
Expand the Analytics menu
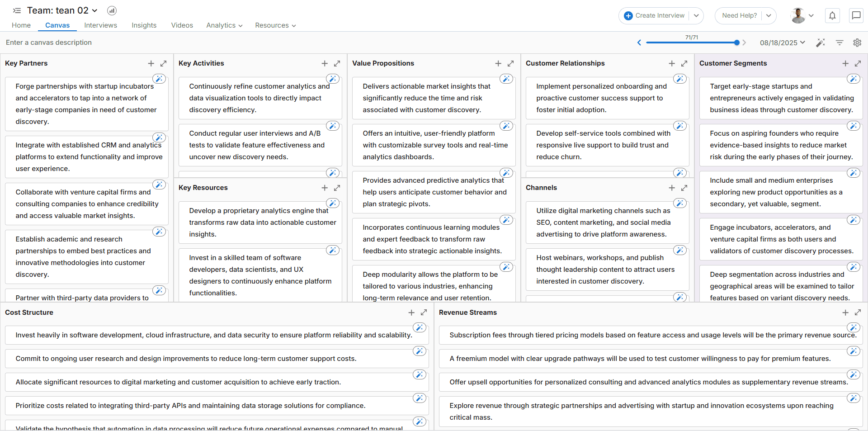pyautogui.click(x=224, y=25)
